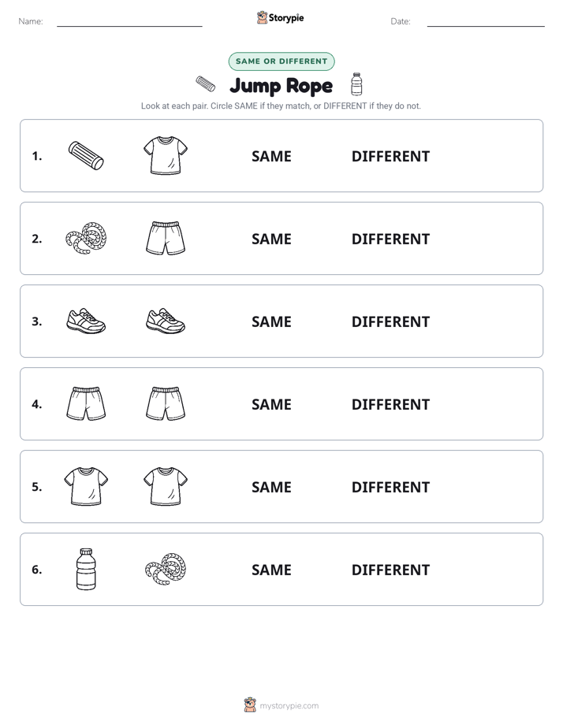
Task: Click the coiled rope icon in row 6
Action: pos(166,569)
